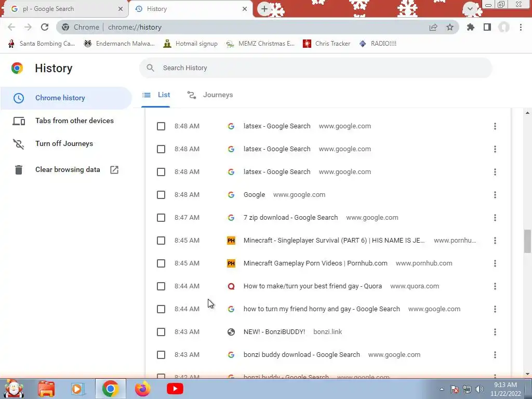This screenshot has width=532, height=399.
Task: Open MEMZ Christmas bookmark
Action: pos(260,44)
